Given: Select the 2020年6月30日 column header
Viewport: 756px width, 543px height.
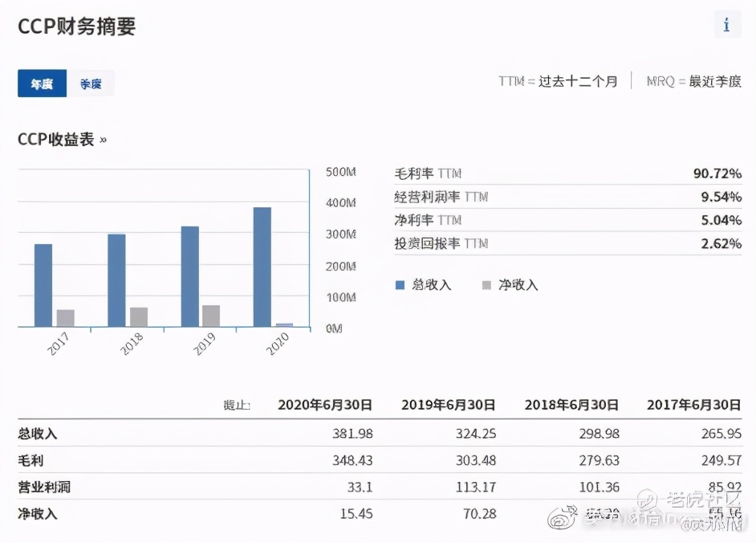Looking at the screenshot, I should point(324,405).
